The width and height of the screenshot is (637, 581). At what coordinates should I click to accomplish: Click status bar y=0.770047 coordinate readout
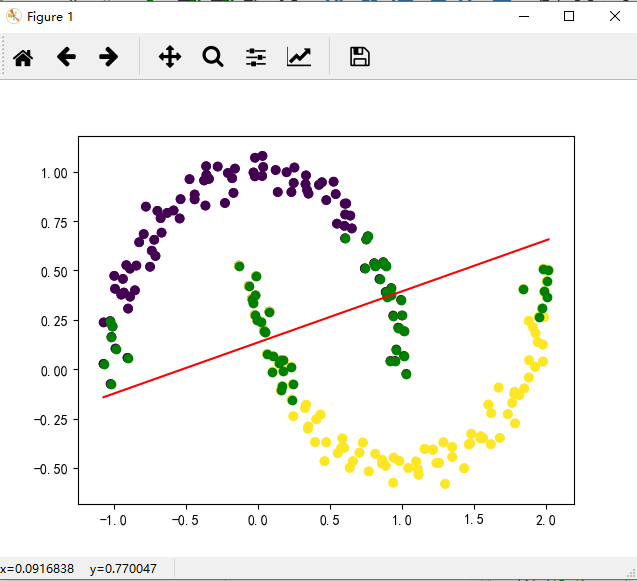tap(123, 569)
